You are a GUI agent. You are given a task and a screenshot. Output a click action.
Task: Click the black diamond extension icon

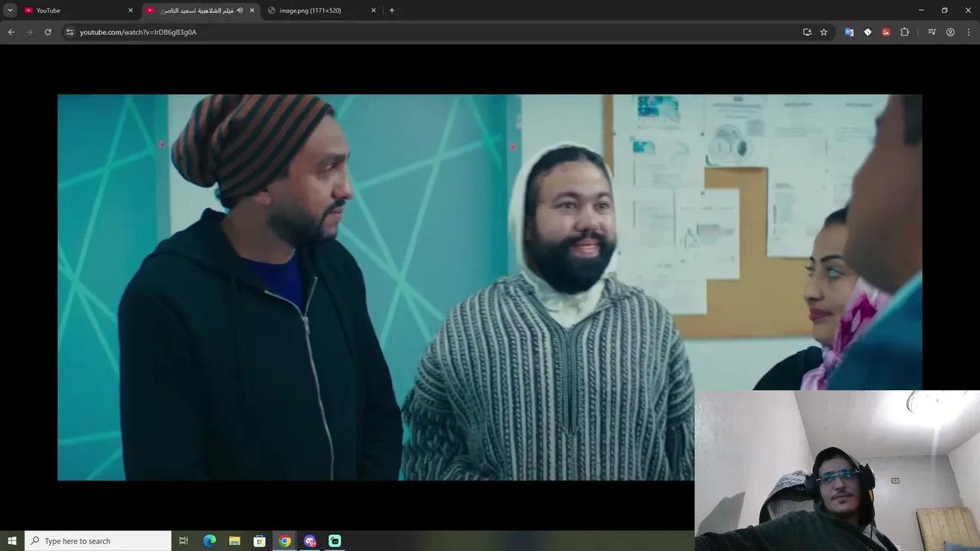[x=867, y=32]
